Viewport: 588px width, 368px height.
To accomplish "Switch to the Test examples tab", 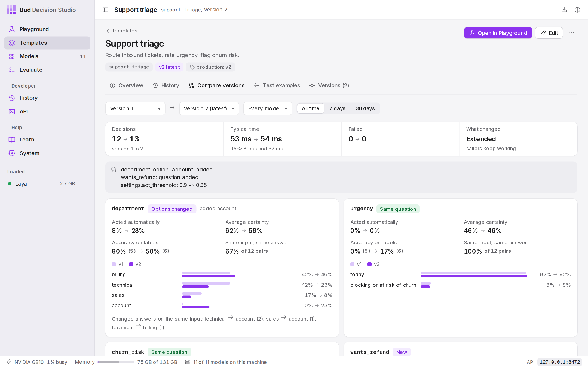I will point(277,86).
